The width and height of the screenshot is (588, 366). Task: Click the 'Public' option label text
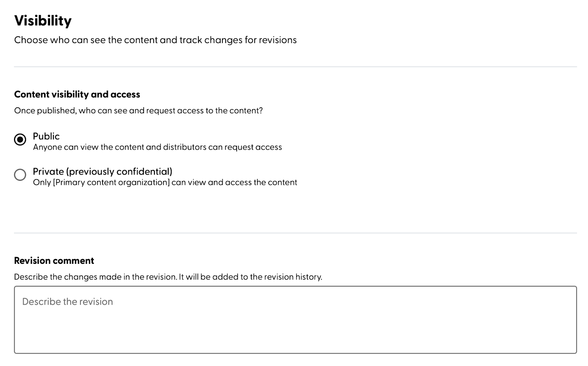46,136
